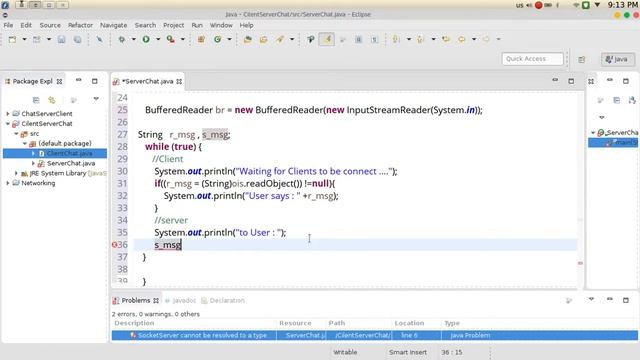Select ClientChat.java in Package Explorer
The width and height of the screenshot is (640, 360).
[69, 153]
